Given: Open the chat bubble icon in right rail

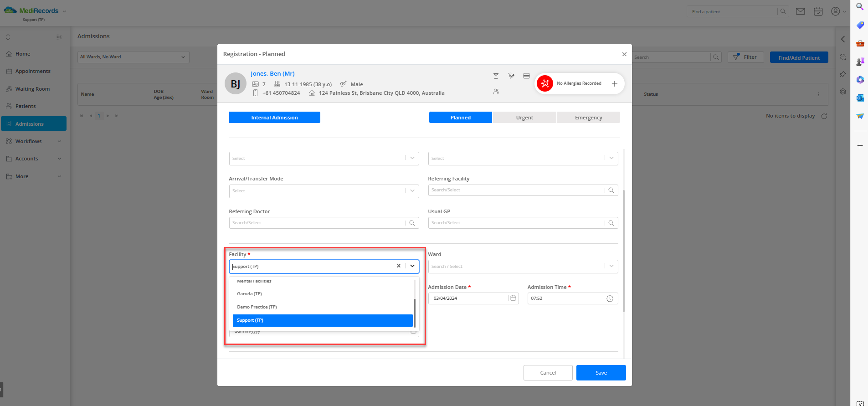Looking at the screenshot, I should pos(843,57).
